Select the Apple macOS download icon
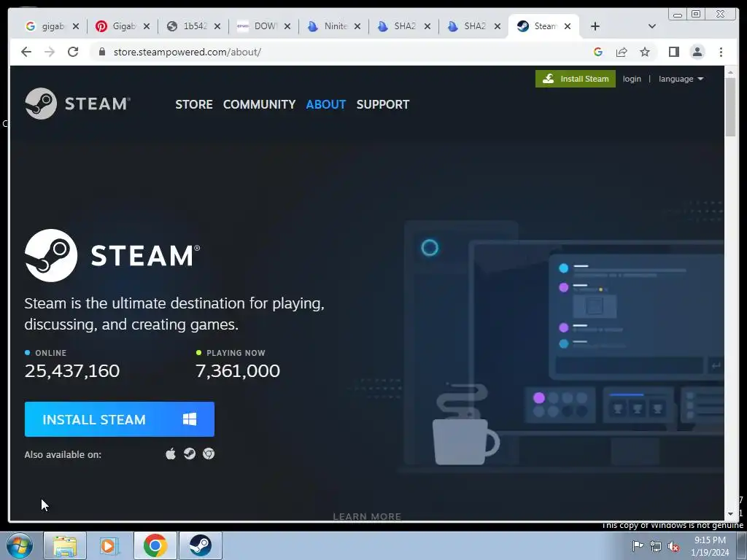 (171, 454)
